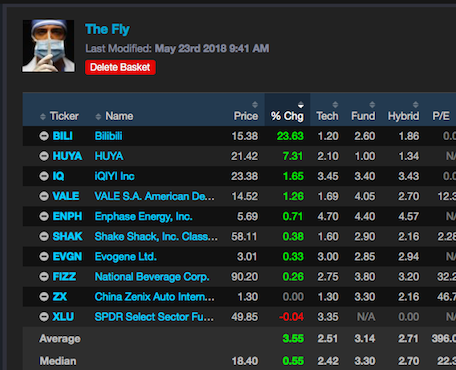This screenshot has width=456, height=370.
Task: Click the Average row label
Action: (60, 339)
